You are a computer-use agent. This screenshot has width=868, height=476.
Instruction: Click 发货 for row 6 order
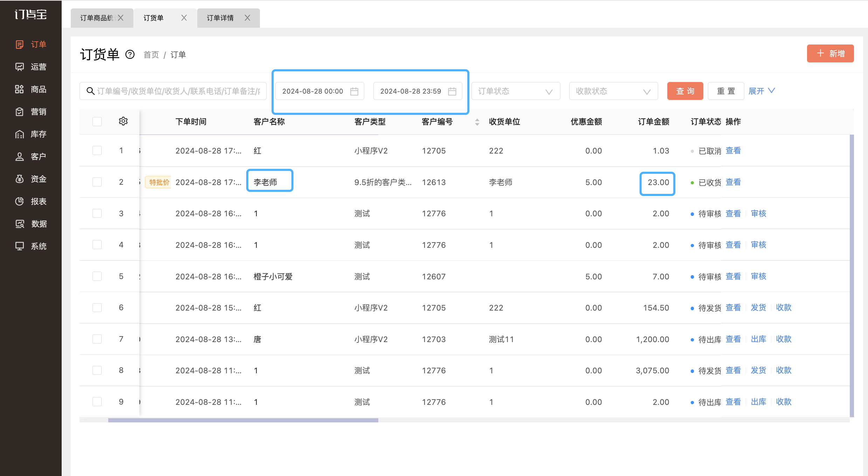[x=759, y=307]
